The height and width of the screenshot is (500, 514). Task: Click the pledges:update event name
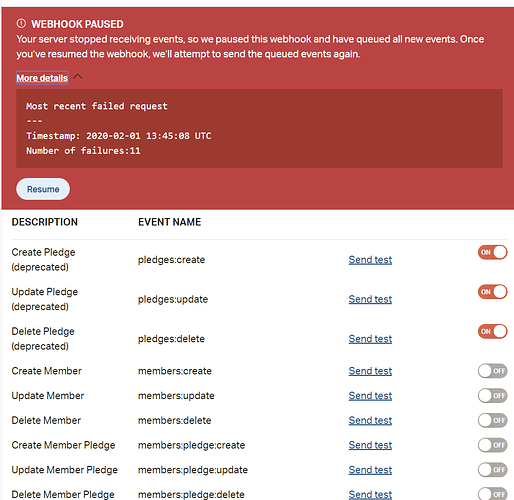click(x=173, y=299)
